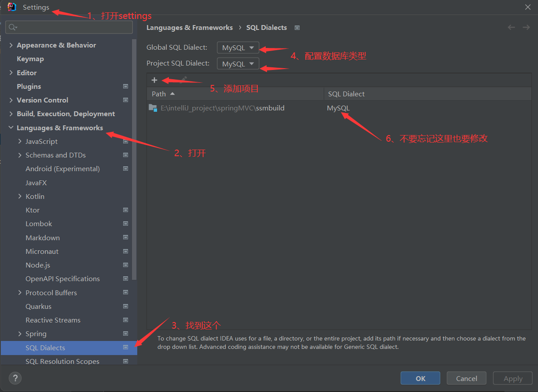
Task: Click project icon on Version Control row
Action: coord(125,100)
